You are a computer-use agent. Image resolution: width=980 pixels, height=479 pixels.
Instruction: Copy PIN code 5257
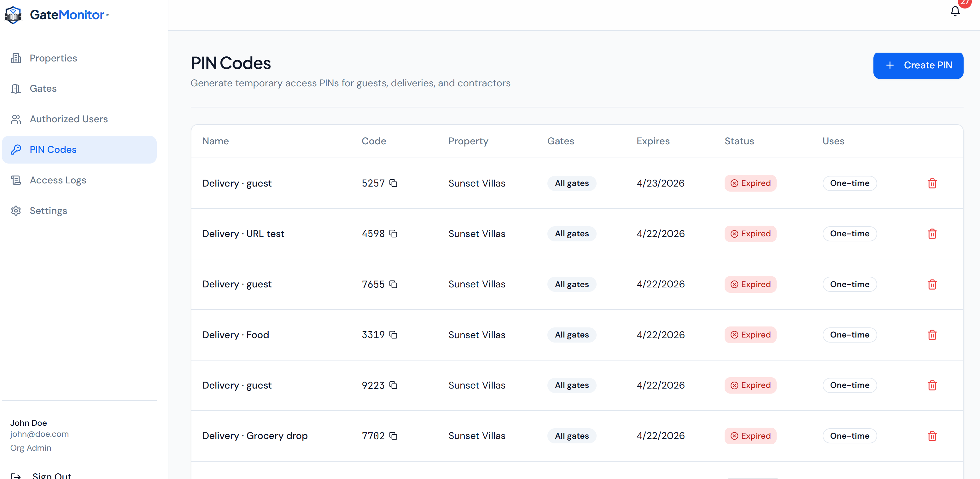coord(394,183)
